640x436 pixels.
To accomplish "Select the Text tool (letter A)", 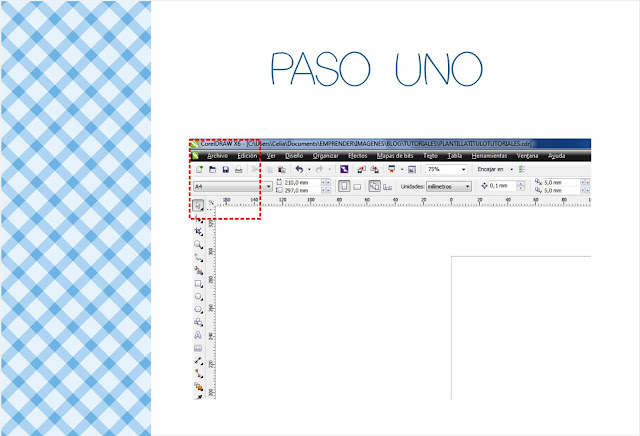I will 198,335.
